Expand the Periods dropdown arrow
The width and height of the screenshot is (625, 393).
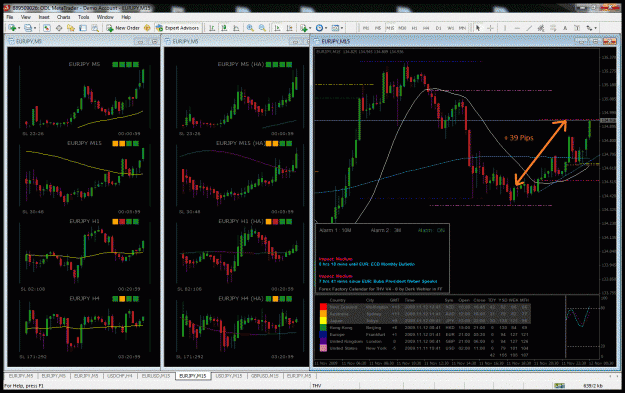pos(326,28)
